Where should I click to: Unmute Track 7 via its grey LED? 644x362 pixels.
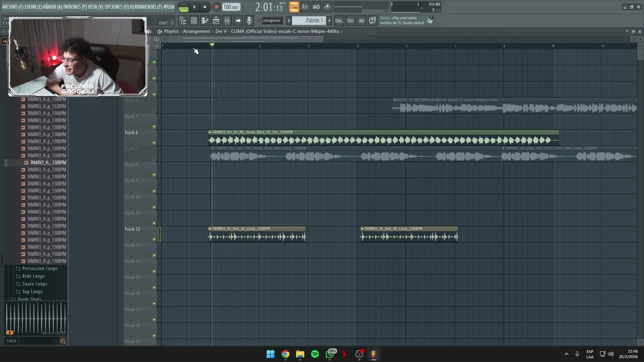point(154,159)
